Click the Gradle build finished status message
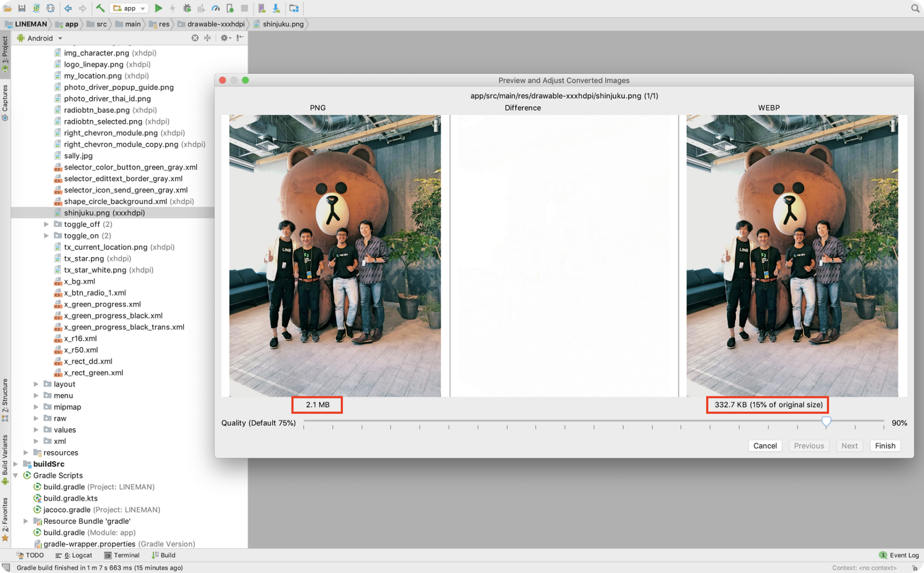The width and height of the screenshot is (924, 573). coord(100,568)
